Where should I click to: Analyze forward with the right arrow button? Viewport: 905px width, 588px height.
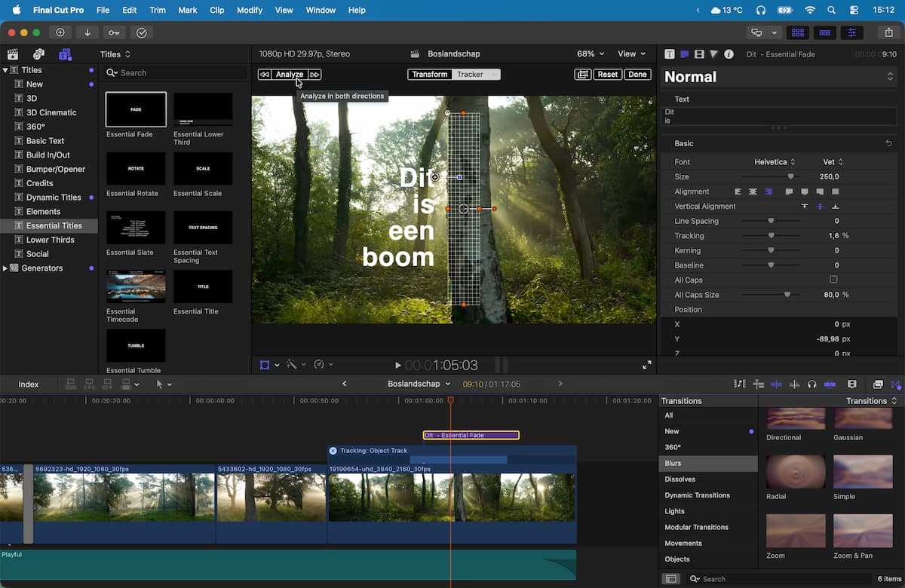coord(314,75)
